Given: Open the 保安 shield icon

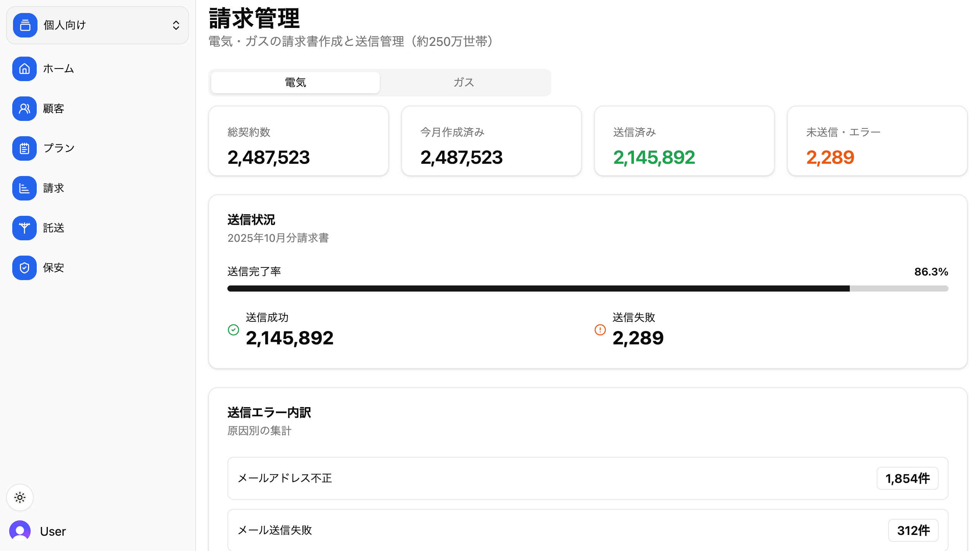Looking at the screenshot, I should click(24, 268).
